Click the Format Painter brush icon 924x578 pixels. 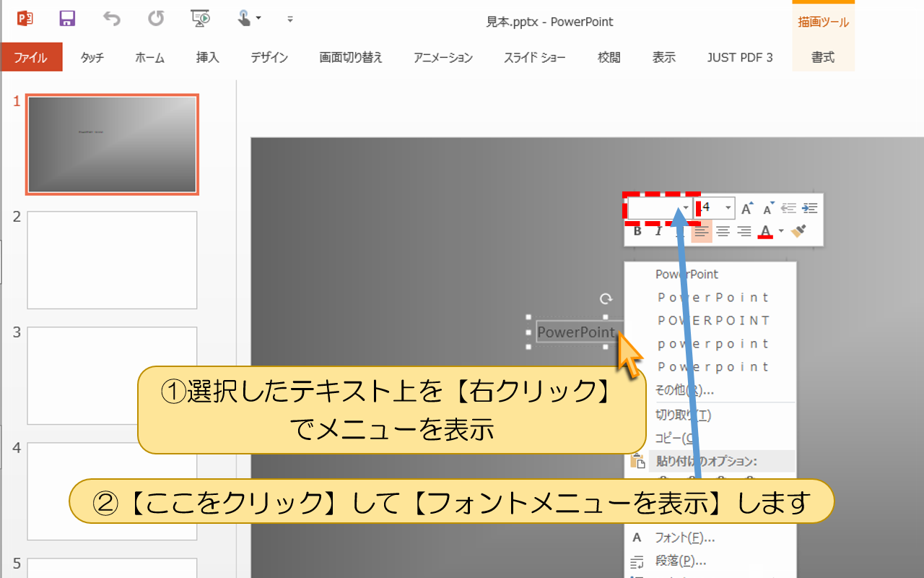tap(798, 231)
